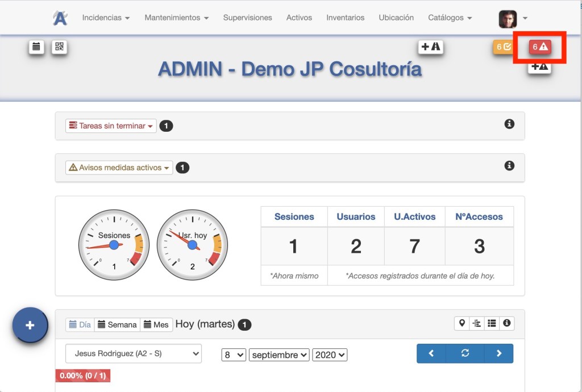Viewport: 582px width, 392px height.
Task: Click the red 6 alerts warning badge
Action: click(539, 47)
